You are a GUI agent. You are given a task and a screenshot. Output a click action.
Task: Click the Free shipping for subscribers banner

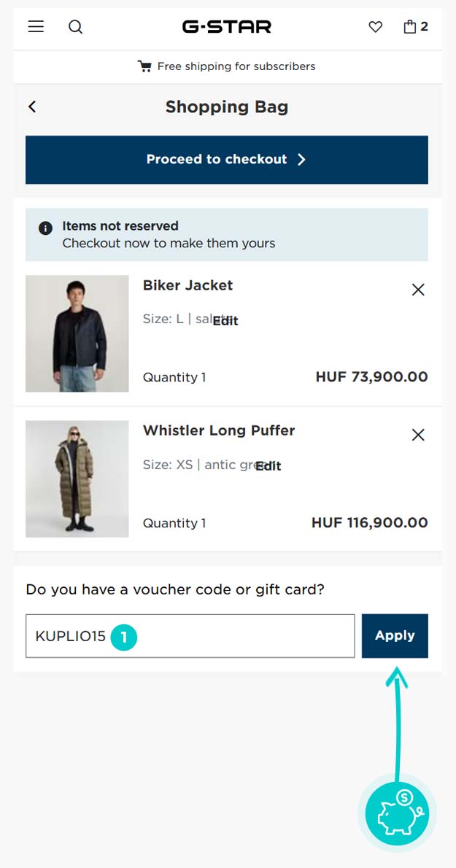227,66
